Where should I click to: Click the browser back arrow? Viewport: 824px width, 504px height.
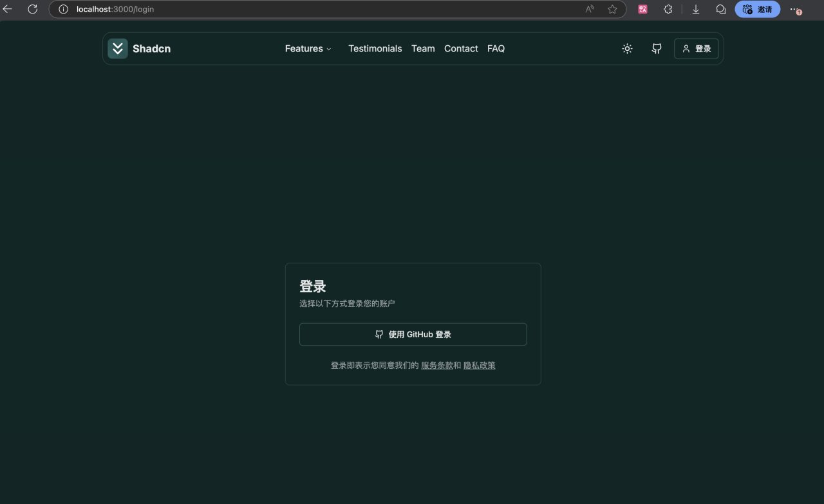coord(8,10)
